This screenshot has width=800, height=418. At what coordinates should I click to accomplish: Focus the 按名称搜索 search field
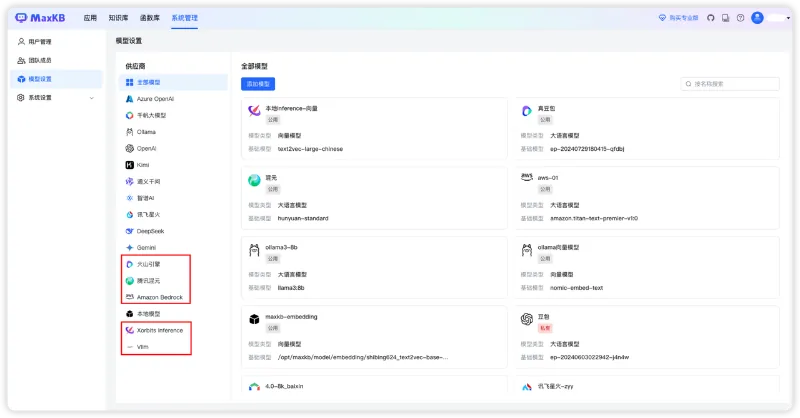pos(730,84)
